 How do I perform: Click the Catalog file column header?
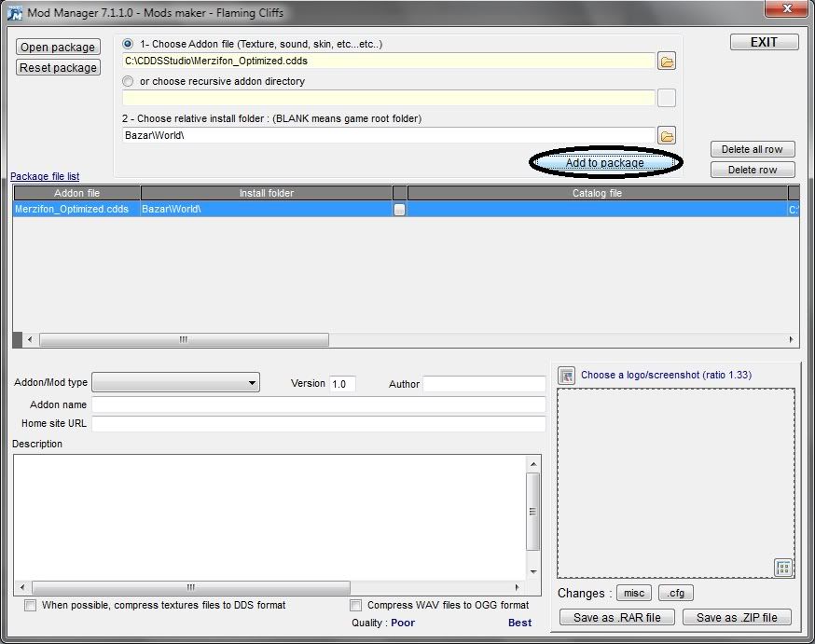[597, 193]
